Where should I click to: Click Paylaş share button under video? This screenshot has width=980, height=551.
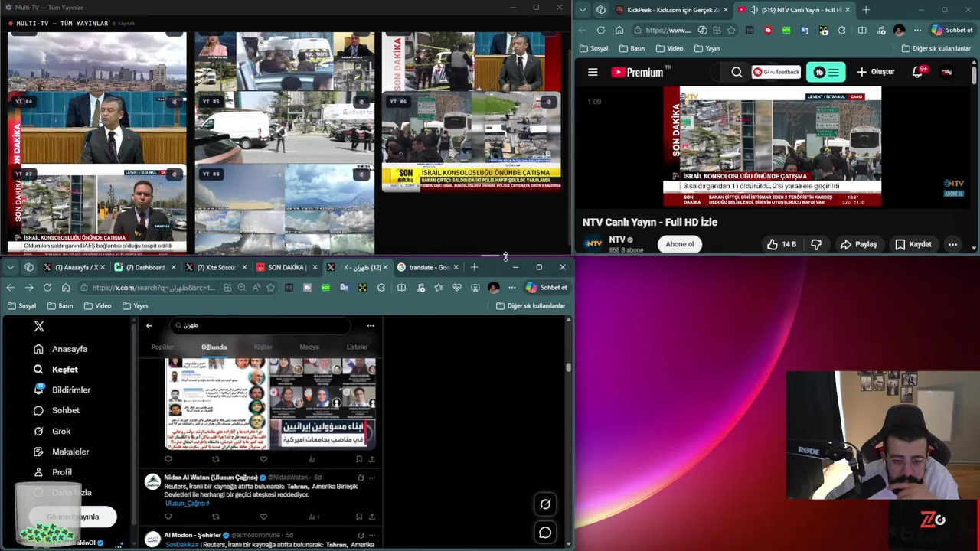tap(858, 244)
